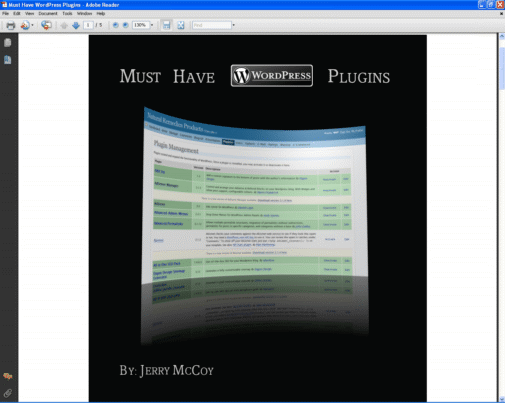This screenshot has width=505, height=403.
Task: Close the document with the menu bar X
Action: [501, 14]
